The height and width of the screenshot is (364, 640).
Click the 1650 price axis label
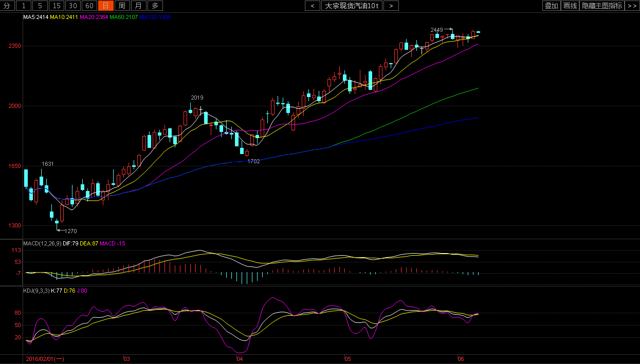click(x=14, y=166)
